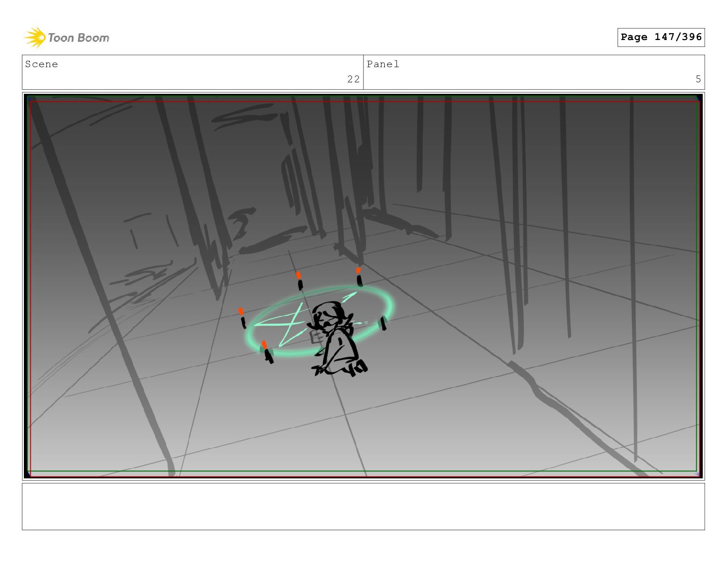Click the Page 147/396 indicator
The width and height of the screenshot is (728, 563).
click(661, 37)
